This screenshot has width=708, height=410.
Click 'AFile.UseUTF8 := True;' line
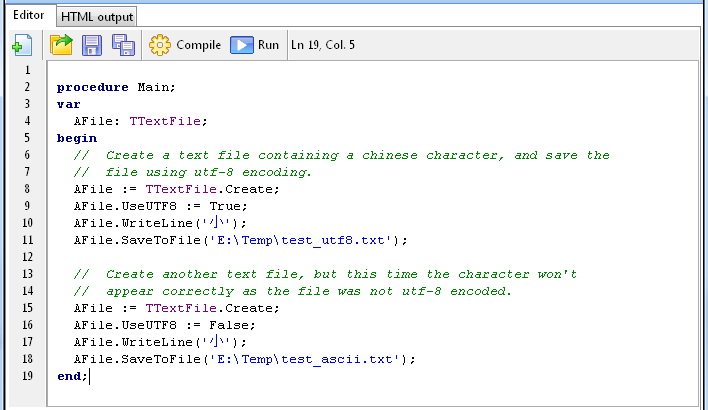161,206
